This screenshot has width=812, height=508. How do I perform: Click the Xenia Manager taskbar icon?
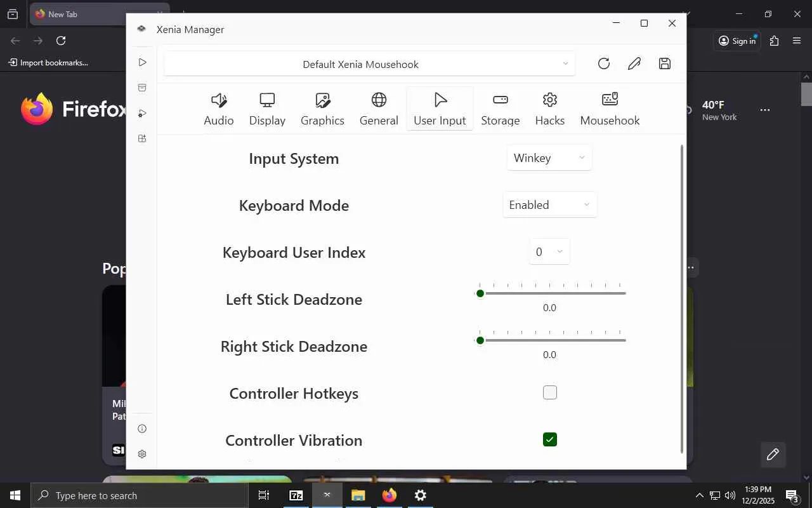[327, 495]
